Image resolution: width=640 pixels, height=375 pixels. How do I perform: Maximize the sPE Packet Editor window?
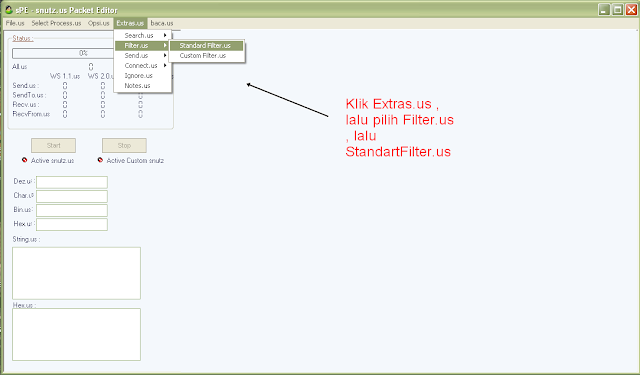point(618,9)
